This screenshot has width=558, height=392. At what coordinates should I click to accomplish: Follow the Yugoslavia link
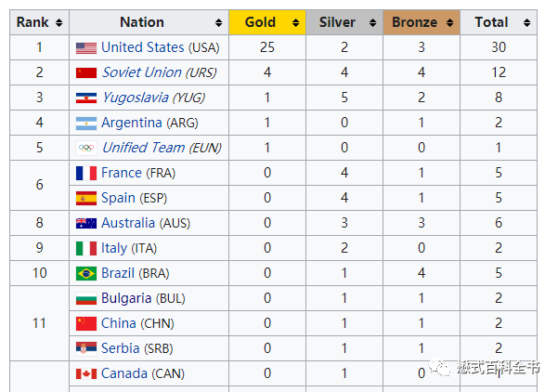pos(136,98)
